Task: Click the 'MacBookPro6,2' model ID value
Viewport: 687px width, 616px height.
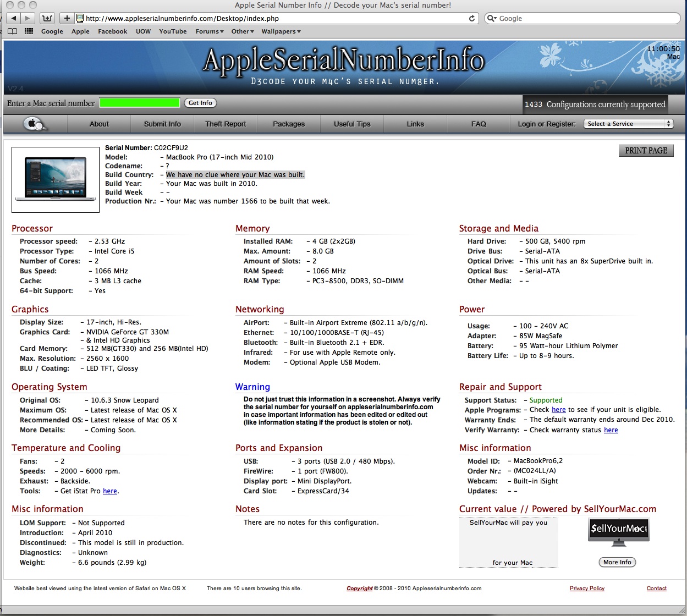Action: [x=538, y=461]
